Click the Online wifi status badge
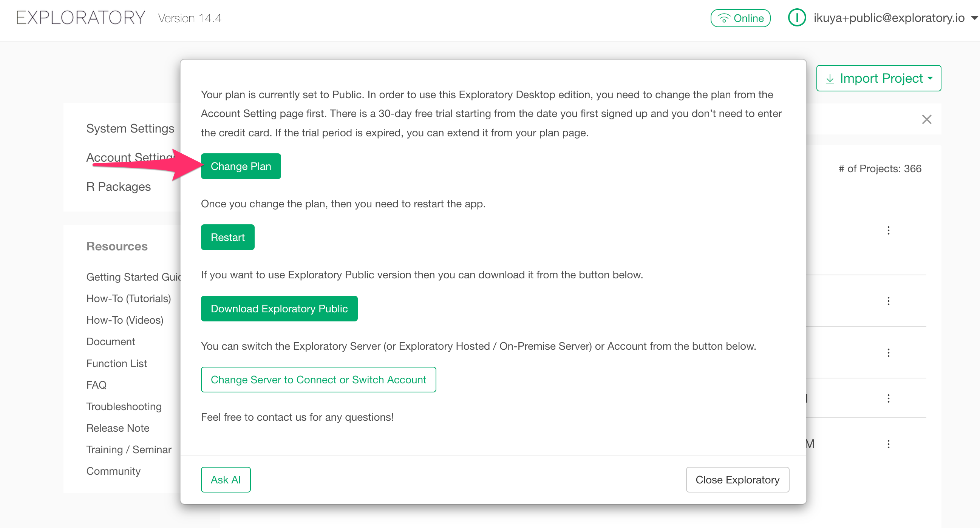Screen dimensions: 980x528 (x=740, y=18)
